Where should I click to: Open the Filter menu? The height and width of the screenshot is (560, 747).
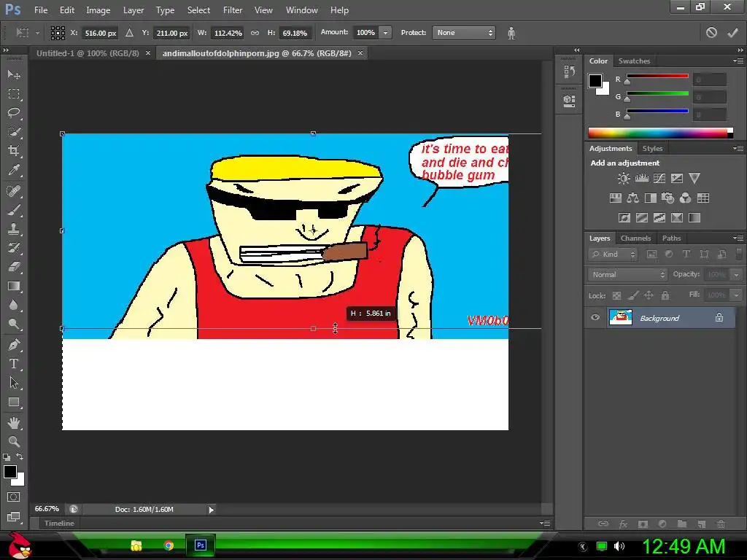coord(233,10)
